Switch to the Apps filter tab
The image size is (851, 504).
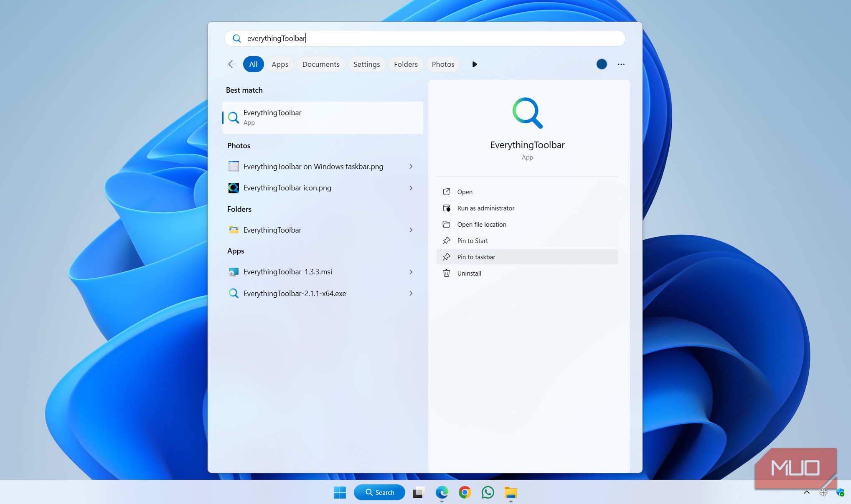279,64
